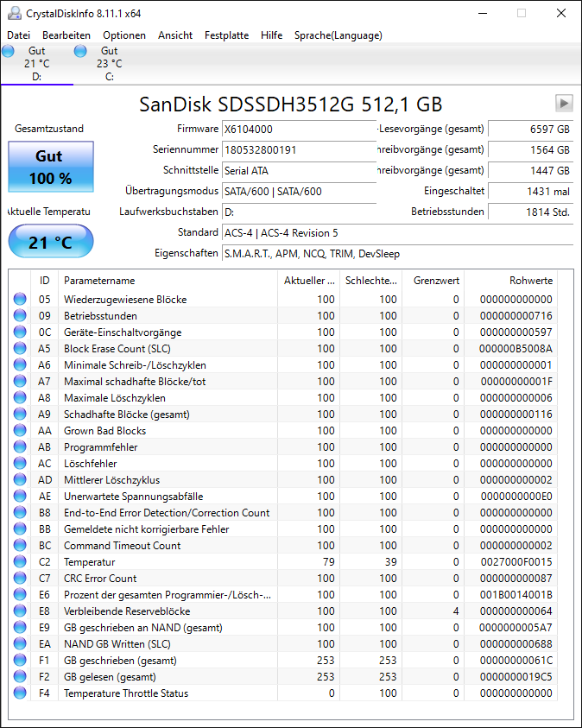Click the CrystalDiskInfo title bar app icon

[14, 13]
